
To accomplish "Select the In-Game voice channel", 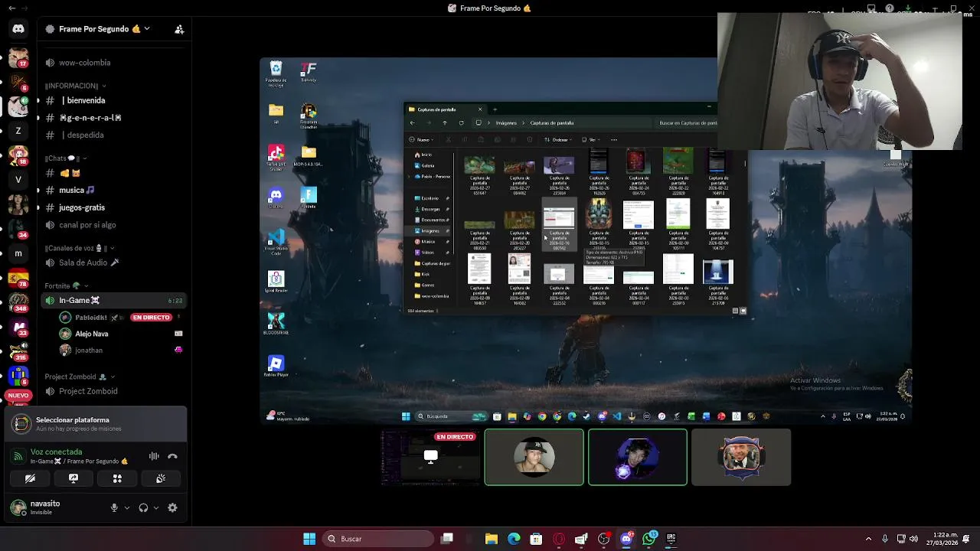I will [113, 300].
